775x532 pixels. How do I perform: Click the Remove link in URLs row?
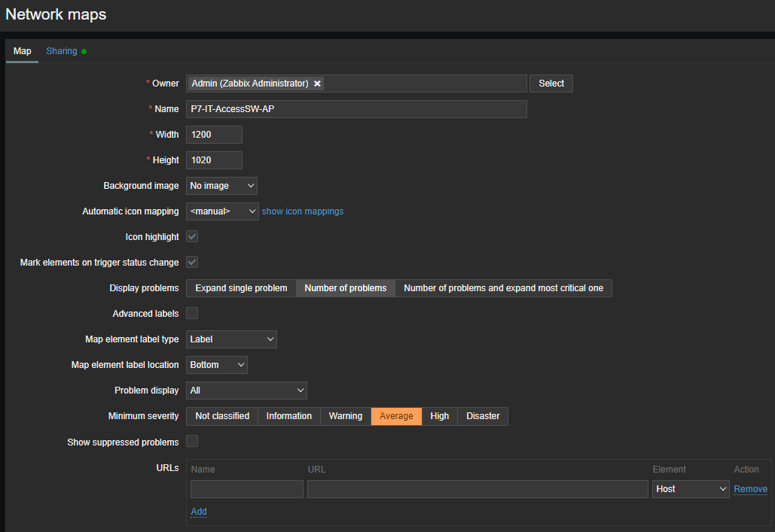(x=750, y=489)
